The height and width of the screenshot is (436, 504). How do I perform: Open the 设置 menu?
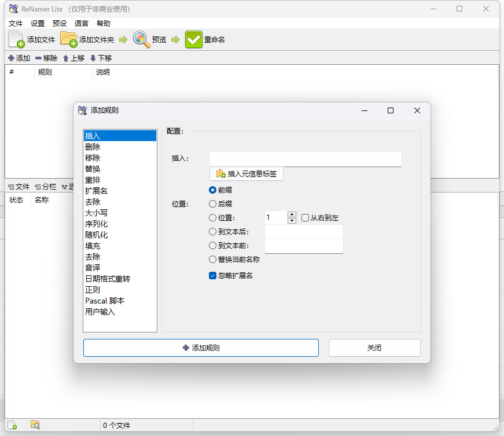(37, 24)
